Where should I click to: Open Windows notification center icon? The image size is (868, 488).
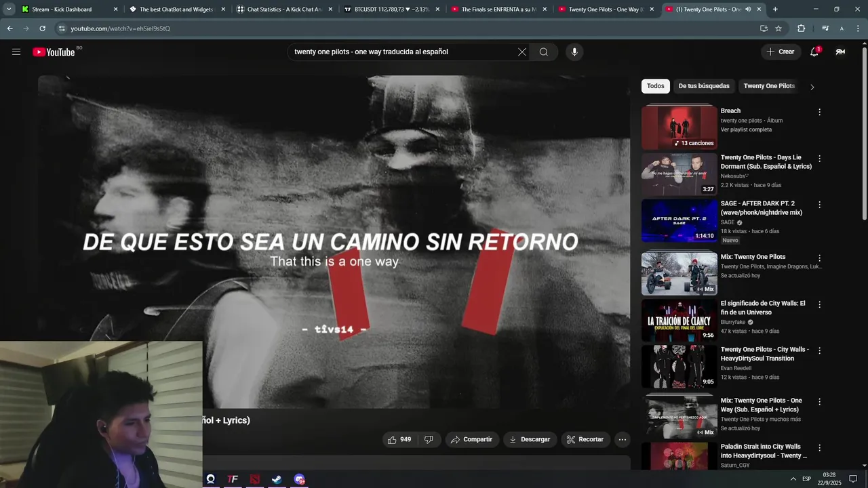[x=853, y=479]
